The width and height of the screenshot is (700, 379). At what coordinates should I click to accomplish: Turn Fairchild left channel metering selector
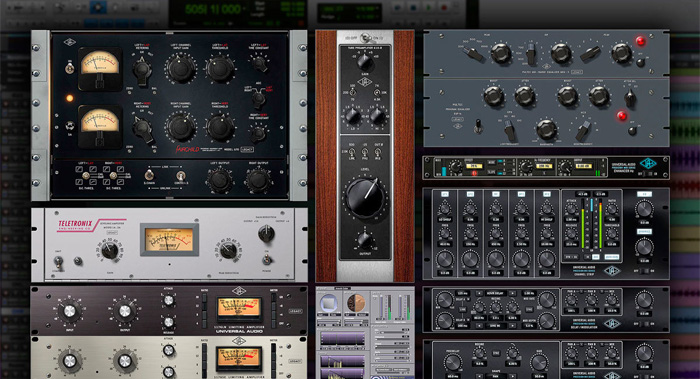(x=142, y=71)
